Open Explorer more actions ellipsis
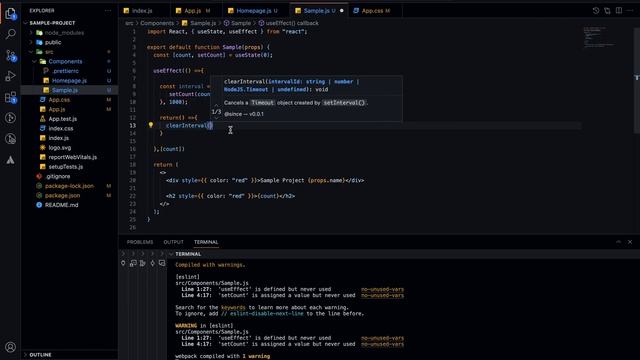The width and height of the screenshot is (640, 360). click(x=108, y=11)
